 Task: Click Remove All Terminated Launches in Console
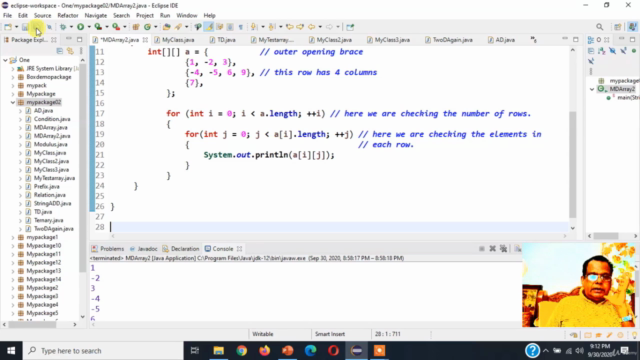(504, 249)
